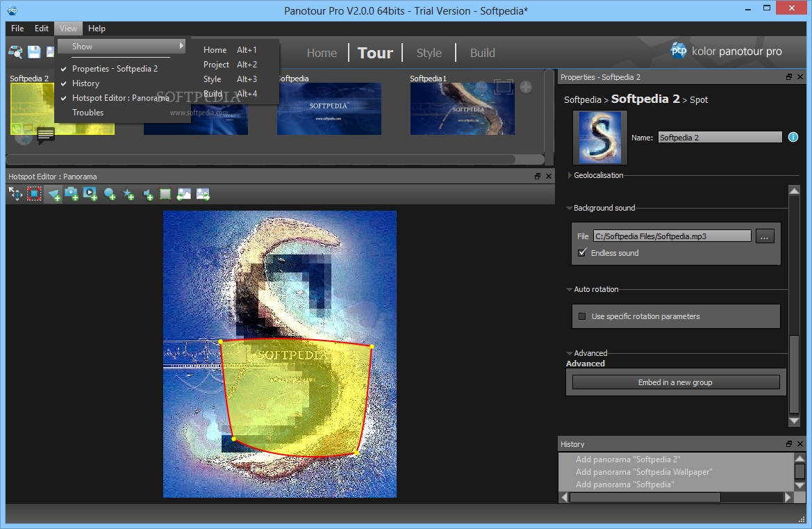Click the add circle point hotspot icon

point(110,195)
